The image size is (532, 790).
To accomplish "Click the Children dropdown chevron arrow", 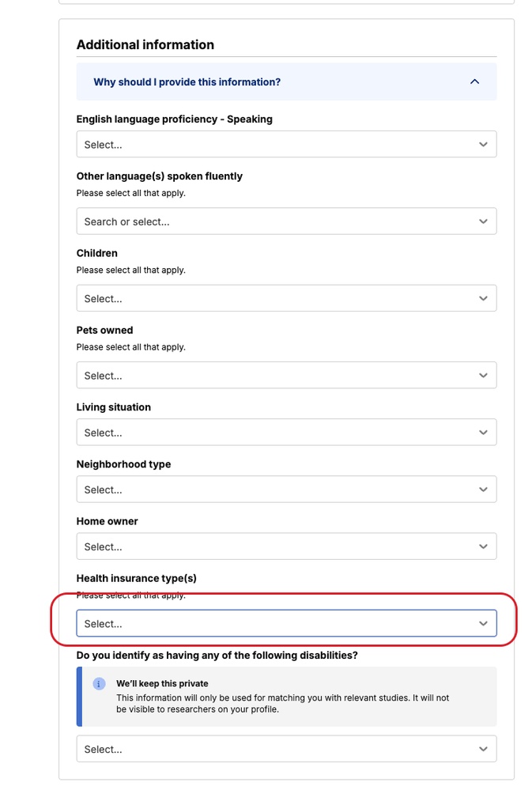I will click(483, 298).
